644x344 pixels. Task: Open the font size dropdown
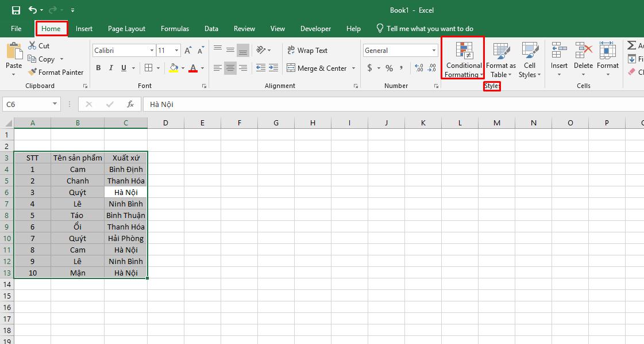click(x=175, y=51)
